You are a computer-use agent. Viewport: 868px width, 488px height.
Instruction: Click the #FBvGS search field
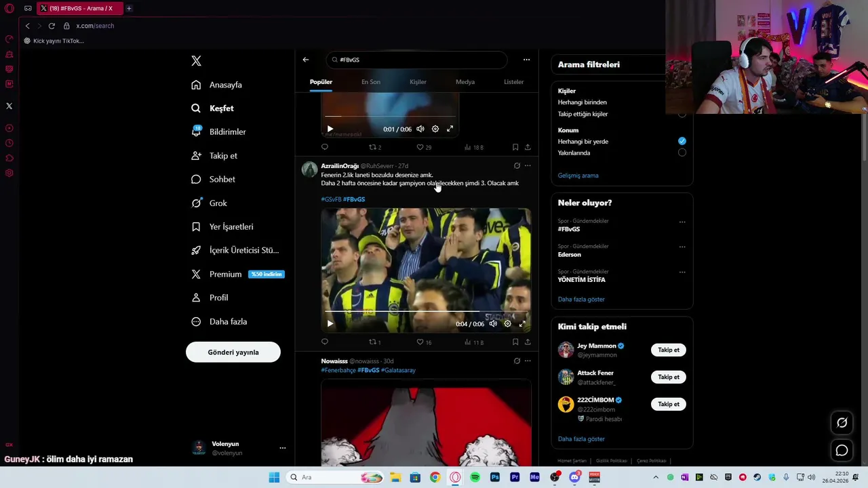[417, 60]
